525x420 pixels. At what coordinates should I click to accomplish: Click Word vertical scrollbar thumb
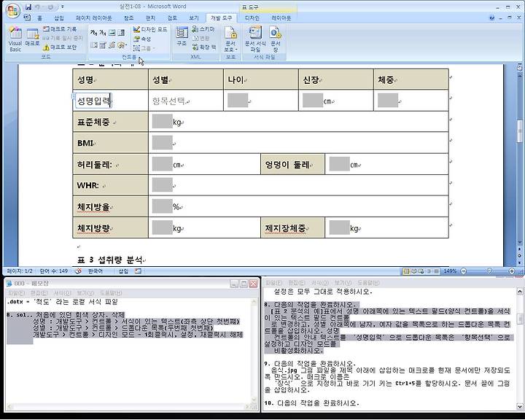coord(520,131)
